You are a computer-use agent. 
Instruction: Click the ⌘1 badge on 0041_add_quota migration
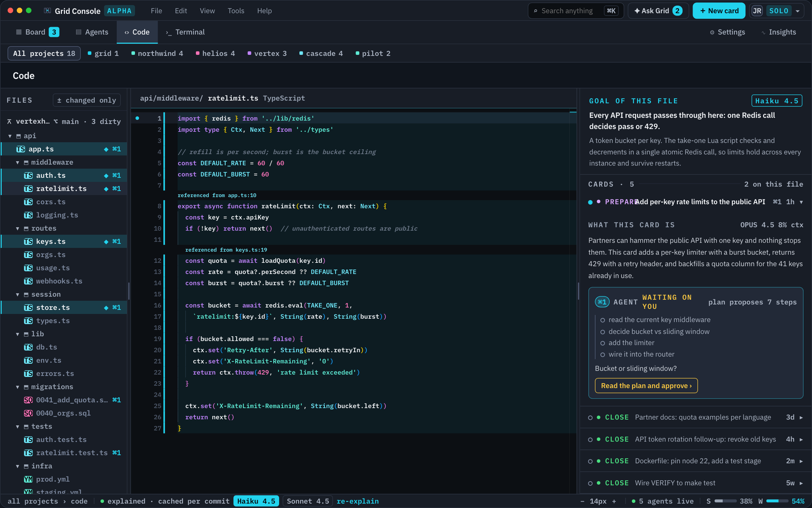(x=116, y=400)
